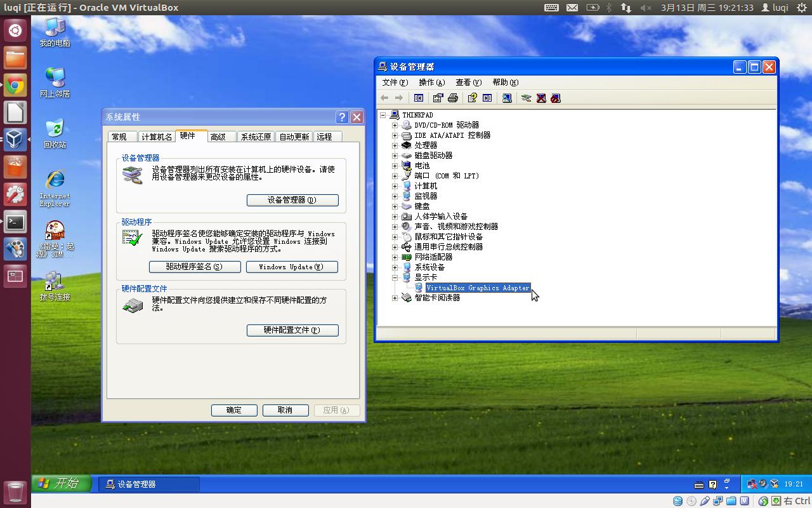Click the Windows Update(W) button
This screenshot has height=508, width=812.
point(292,267)
